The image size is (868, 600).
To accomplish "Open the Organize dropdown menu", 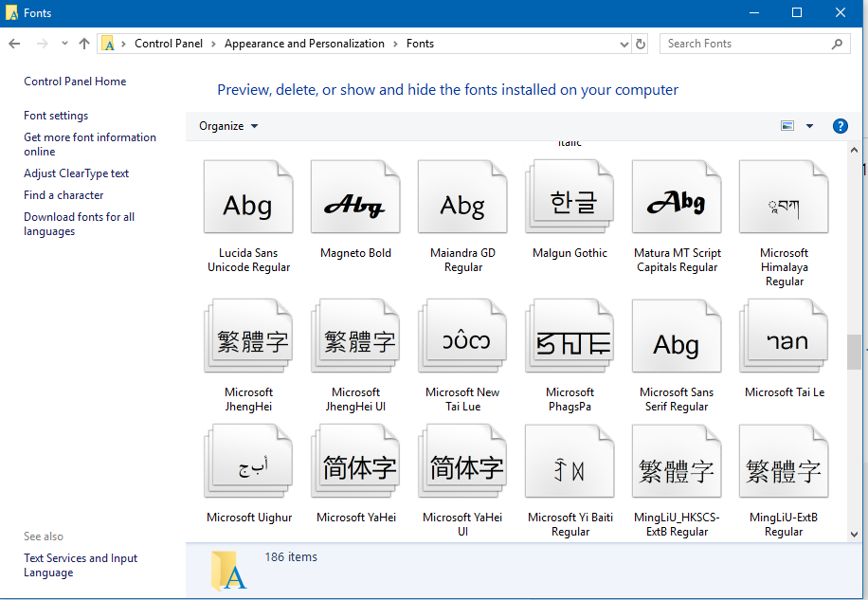I will (228, 126).
